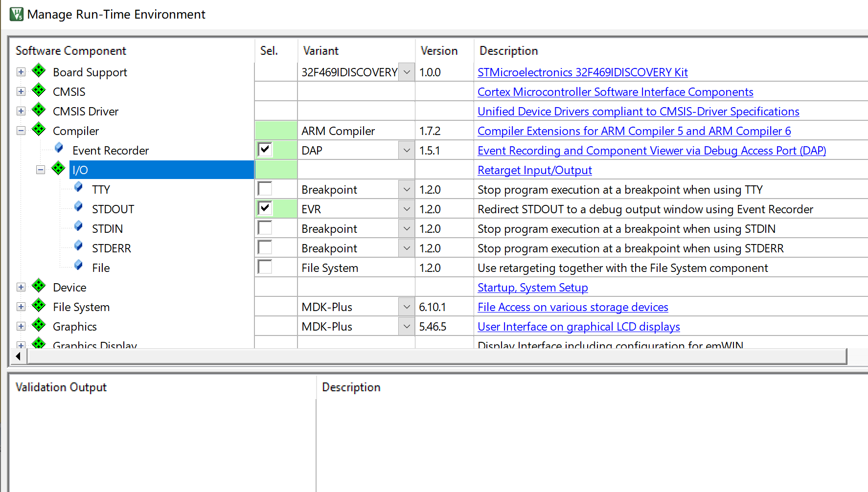This screenshot has width=868, height=492.
Task: Click the Description header in lower pane
Action: coord(351,387)
